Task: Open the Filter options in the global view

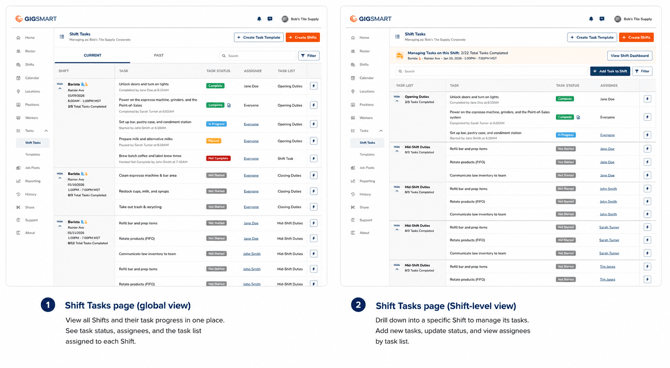Action: 309,56
